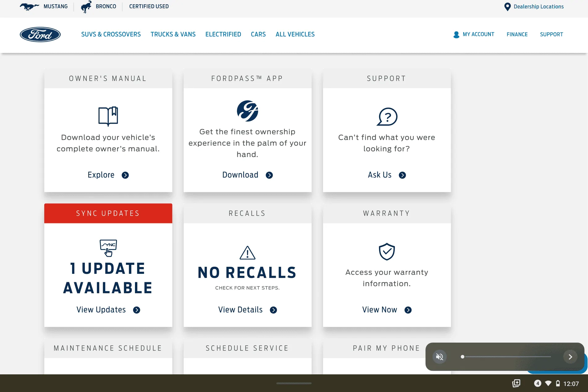Click the Schedule Service card header
This screenshot has height=392, width=588.
click(248, 348)
